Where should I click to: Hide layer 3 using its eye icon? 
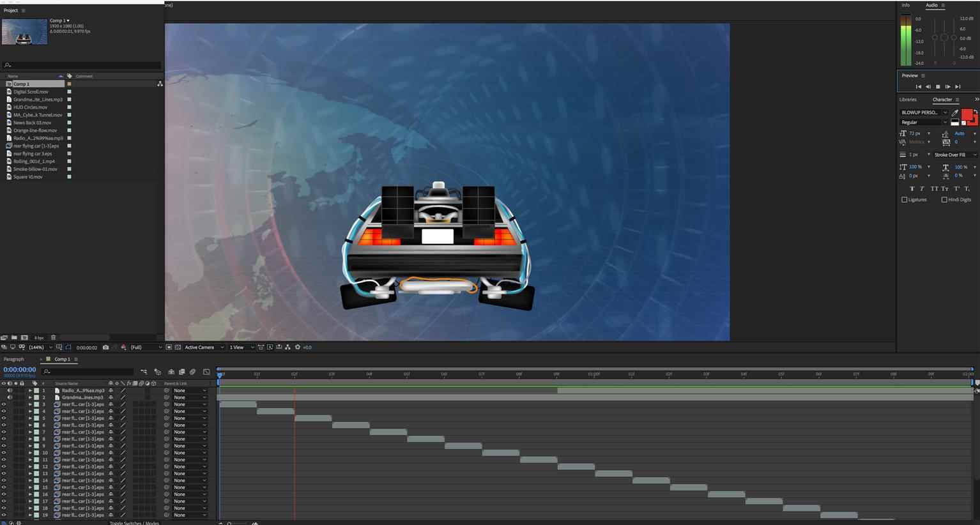(4, 404)
